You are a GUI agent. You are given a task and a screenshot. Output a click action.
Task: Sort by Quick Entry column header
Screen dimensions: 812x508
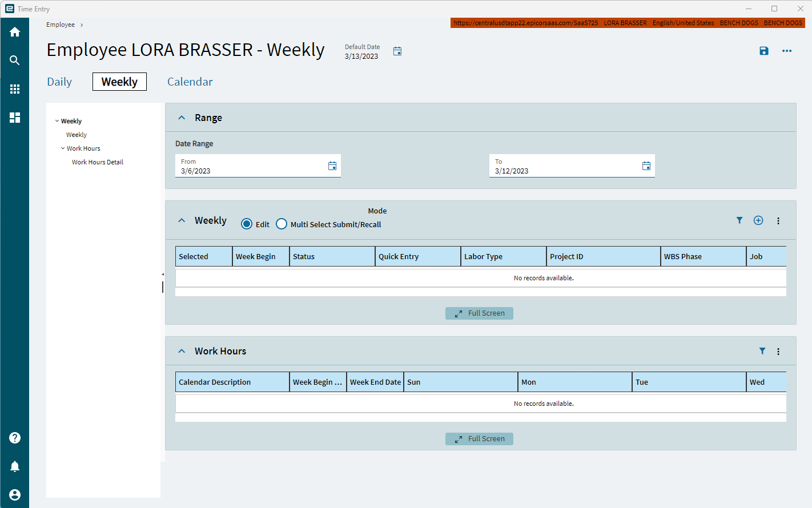click(418, 256)
